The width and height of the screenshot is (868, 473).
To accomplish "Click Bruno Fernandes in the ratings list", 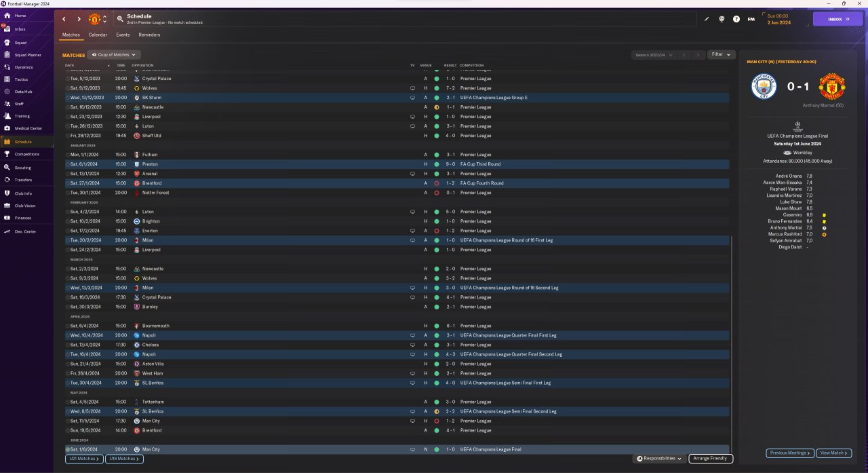I will (785, 221).
